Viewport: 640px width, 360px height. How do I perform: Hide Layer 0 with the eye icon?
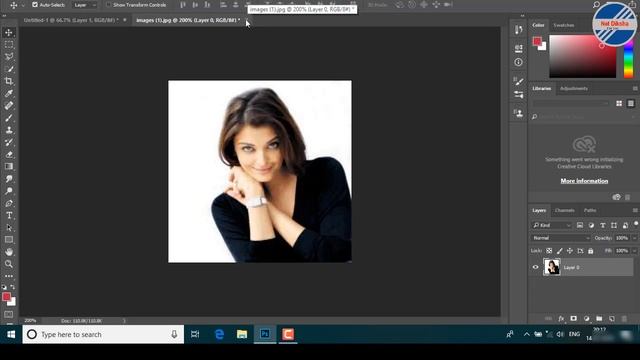536,267
